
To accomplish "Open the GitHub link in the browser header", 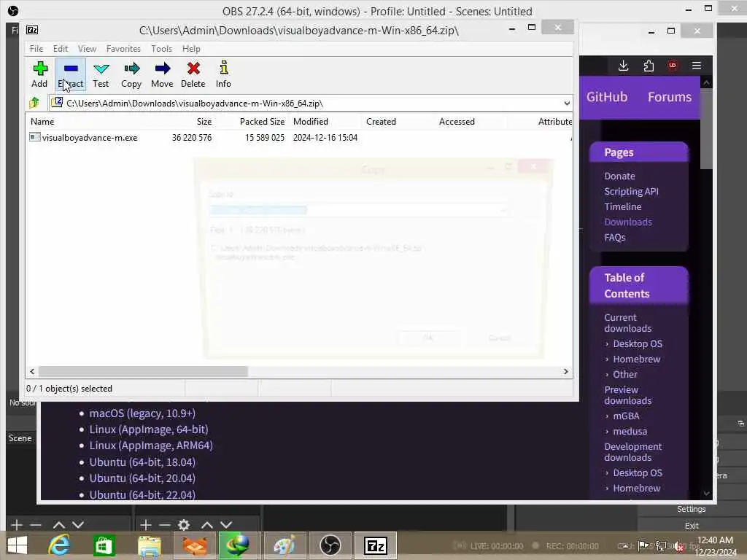I will coord(607,97).
